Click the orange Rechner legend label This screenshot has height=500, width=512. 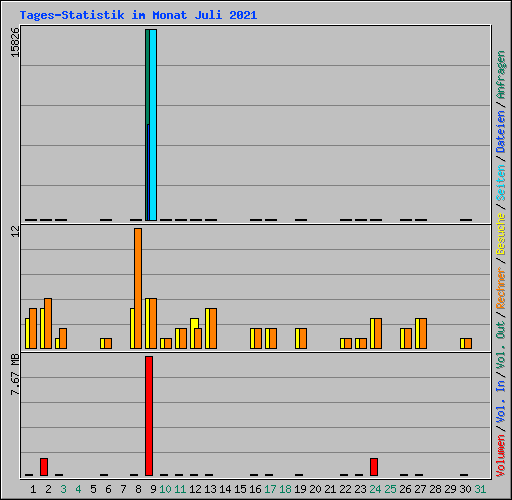pyautogui.click(x=501, y=288)
